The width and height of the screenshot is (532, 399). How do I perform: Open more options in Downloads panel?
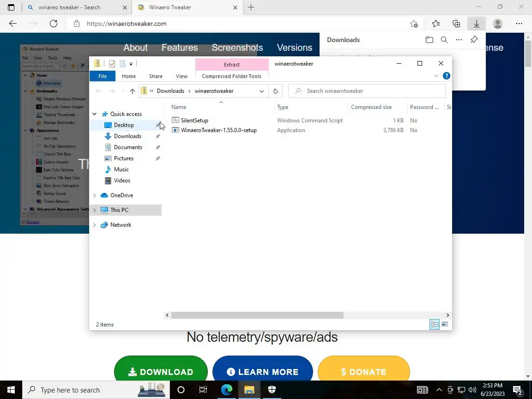[x=459, y=40]
